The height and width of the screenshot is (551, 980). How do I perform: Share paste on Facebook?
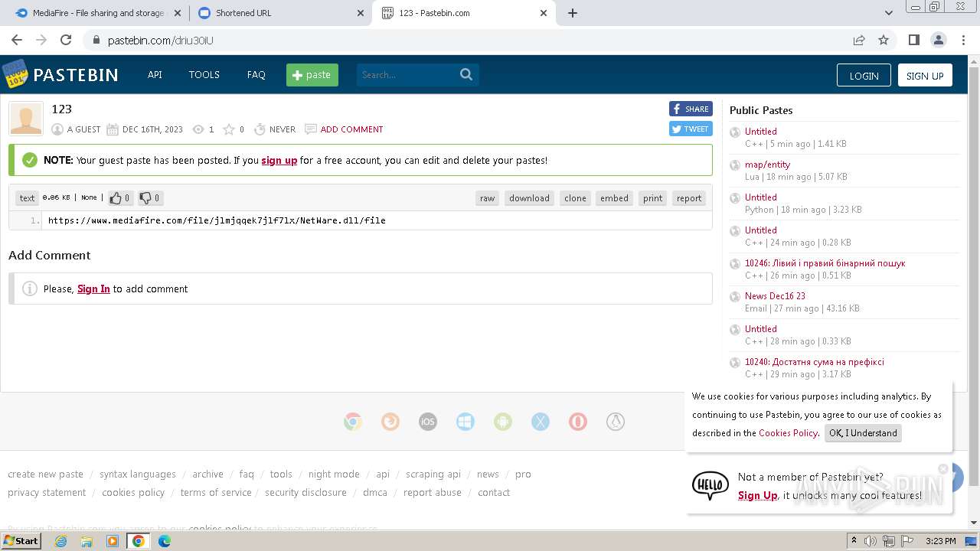691,109
